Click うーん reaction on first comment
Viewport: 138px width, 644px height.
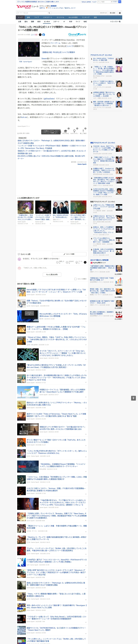tap(77, 262)
